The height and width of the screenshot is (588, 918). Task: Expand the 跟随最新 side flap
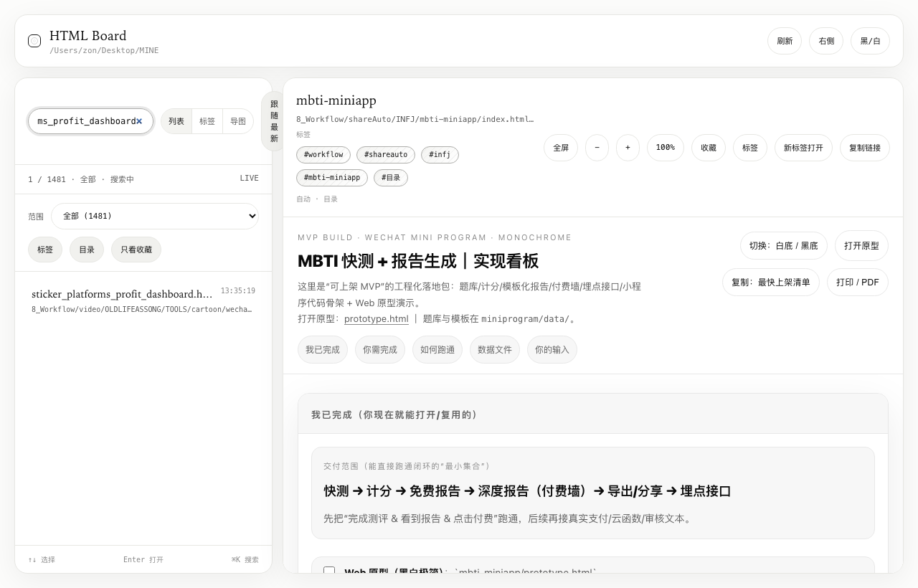click(x=273, y=121)
